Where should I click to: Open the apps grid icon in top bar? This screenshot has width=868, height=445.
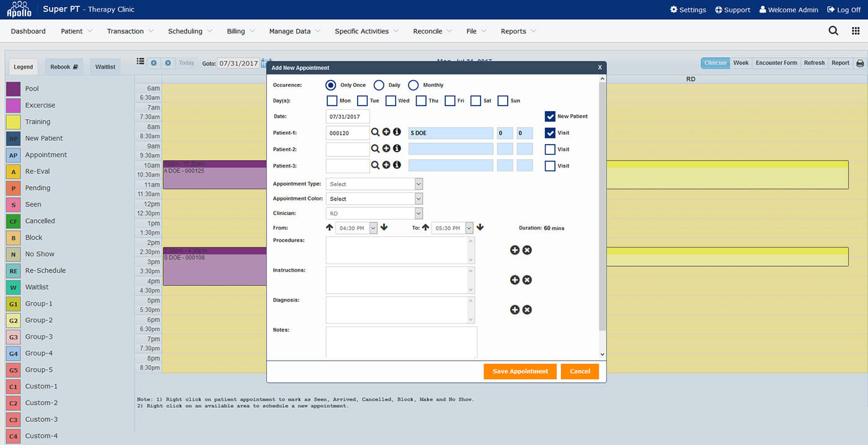[856, 31]
